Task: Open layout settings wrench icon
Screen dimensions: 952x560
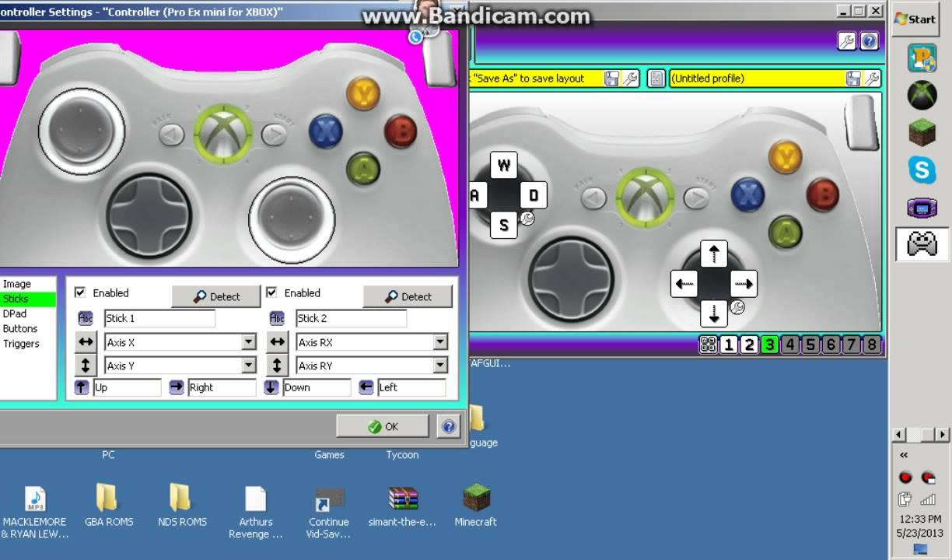Action: tap(630, 78)
